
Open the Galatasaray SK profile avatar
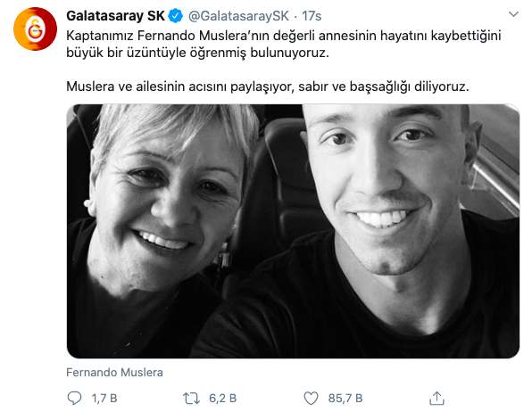(x=36, y=29)
